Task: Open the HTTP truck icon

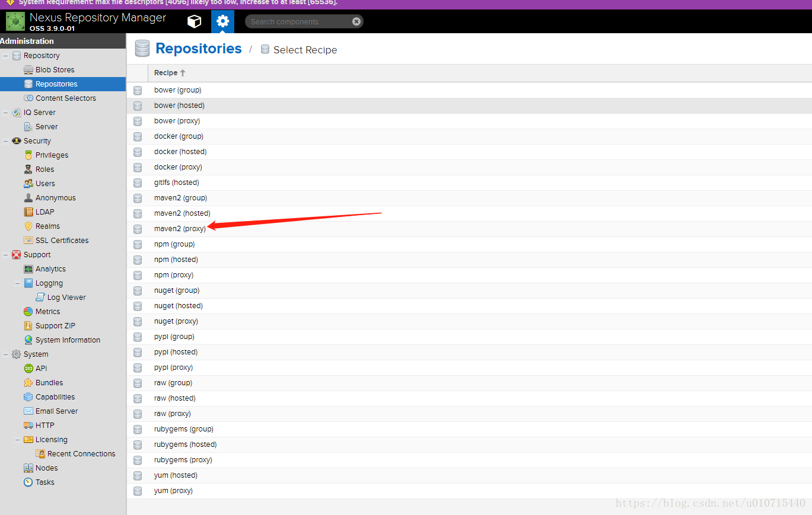Action: (28, 426)
